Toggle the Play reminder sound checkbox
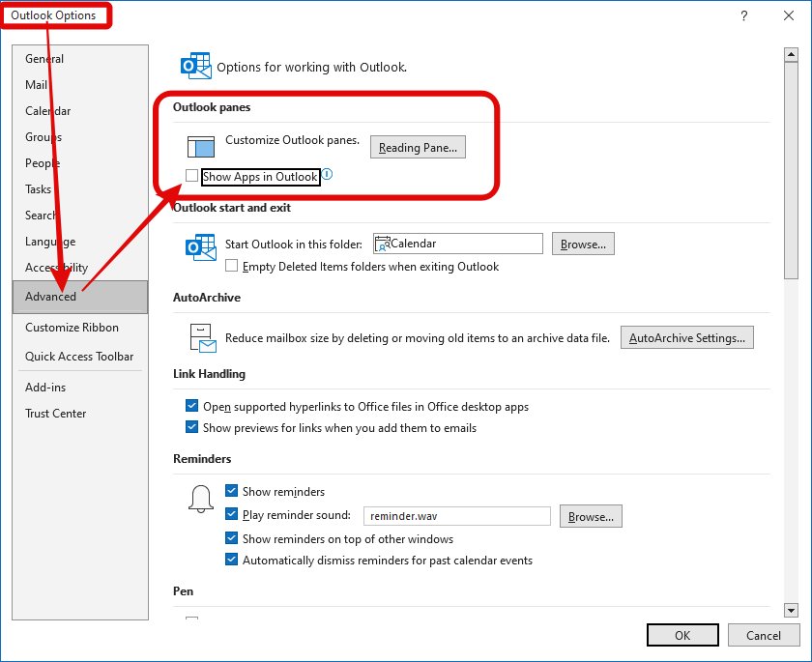Image resolution: width=812 pixels, height=662 pixels. [231, 514]
